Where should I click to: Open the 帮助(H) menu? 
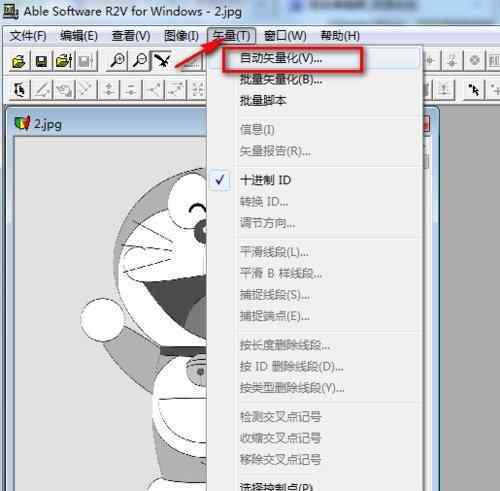(340, 36)
